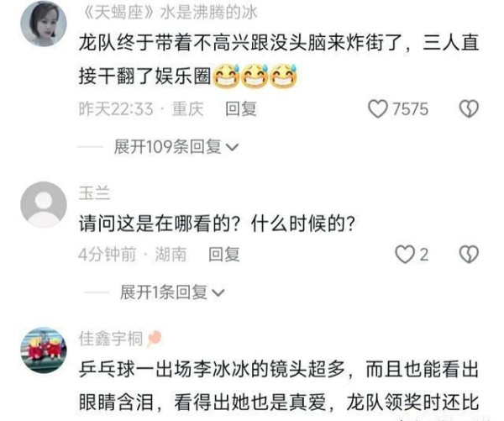Open avatar of 水是沸腾的冰 user

[44, 24]
